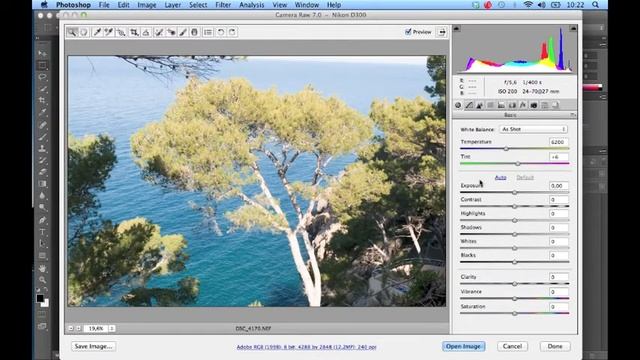The image size is (640, 360).
Task: Click the Wi-Fi status icon
Action: click(x=528, y=5)
